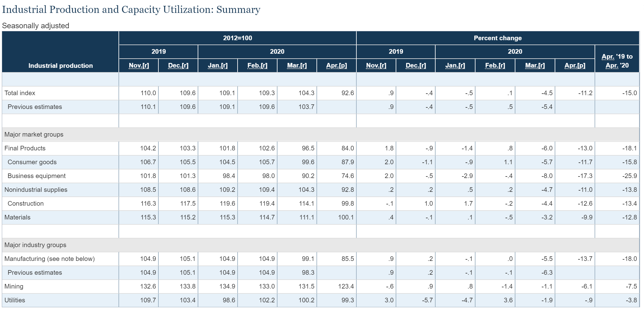The width and height of the screenshot is (644, 318).
Task: Click the 2012=100 group header
Action: click(x=237, y=38)
